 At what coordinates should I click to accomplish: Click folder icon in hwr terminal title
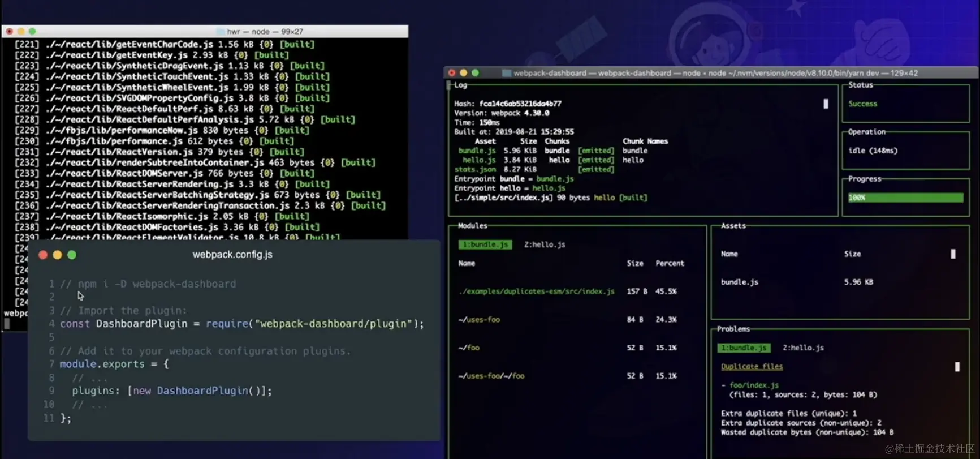(x=221, y=31)
